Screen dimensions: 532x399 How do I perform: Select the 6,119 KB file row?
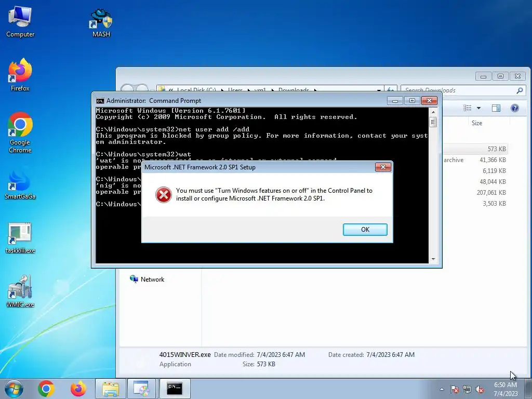click(x=475, y=170)
